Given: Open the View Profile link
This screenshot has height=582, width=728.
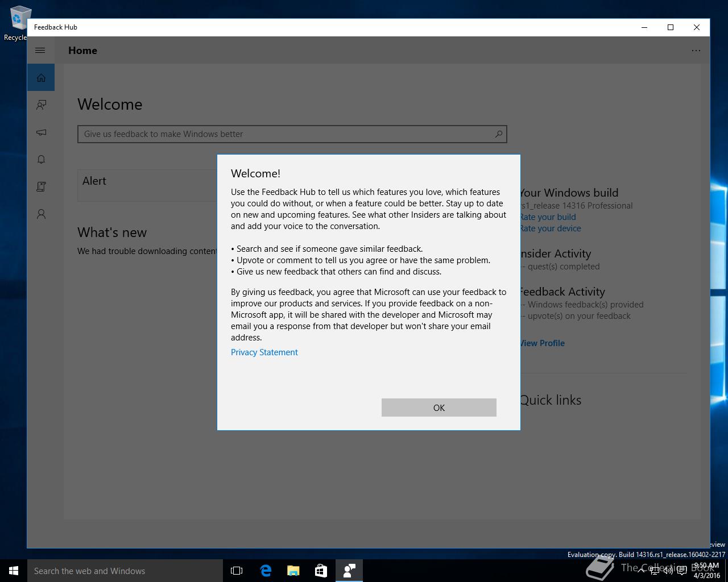Looking at the screenshot, I should point(542,343).
